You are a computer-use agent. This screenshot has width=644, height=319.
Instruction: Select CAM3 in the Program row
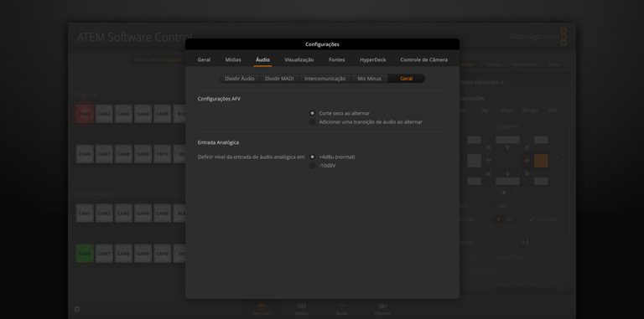pyautogui.click(x=123, y=114)
